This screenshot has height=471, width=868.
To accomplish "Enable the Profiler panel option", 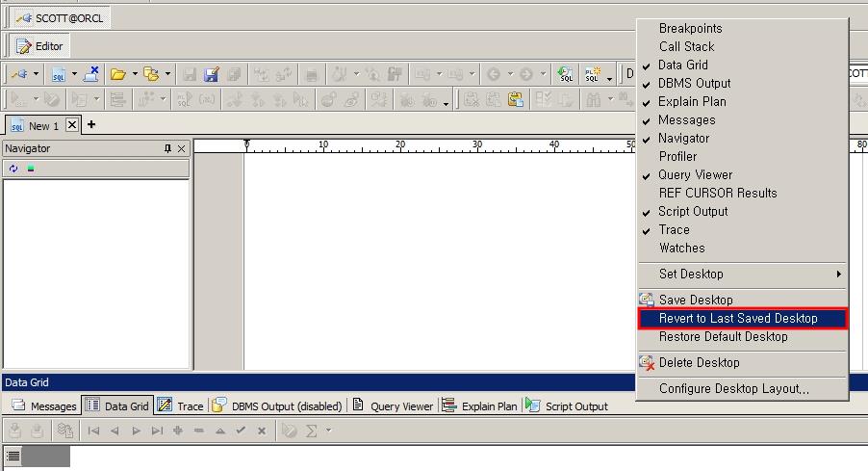I will tap(677, 156).
